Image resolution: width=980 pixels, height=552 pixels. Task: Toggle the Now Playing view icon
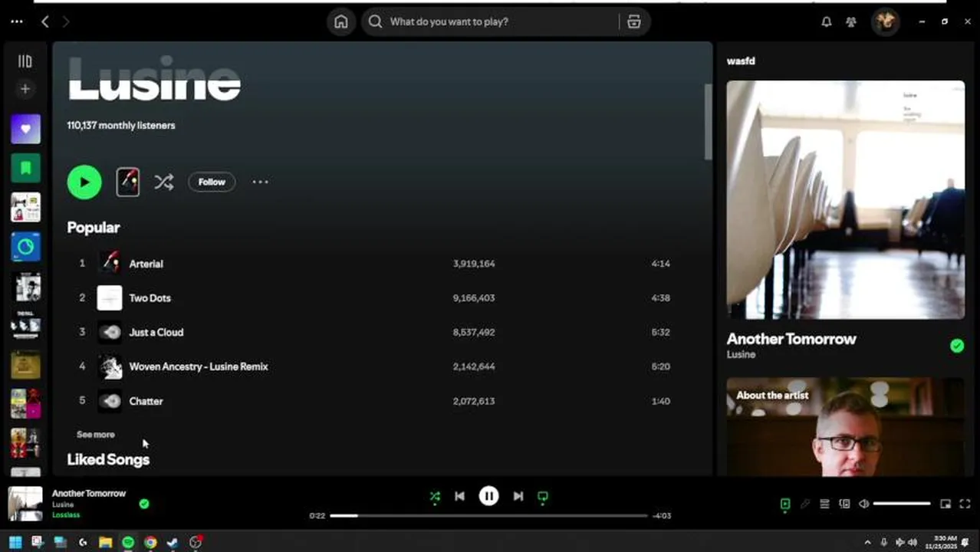pyautogui.click(x=785, y=504)
